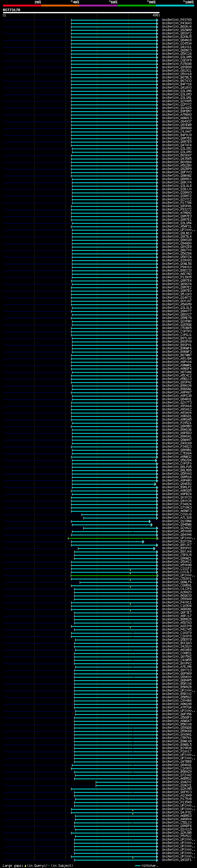The width and height of the screenshot is (197, 868).
Task: Select the UniRef100_B9SPV2 label
Action: coord(176,549)
